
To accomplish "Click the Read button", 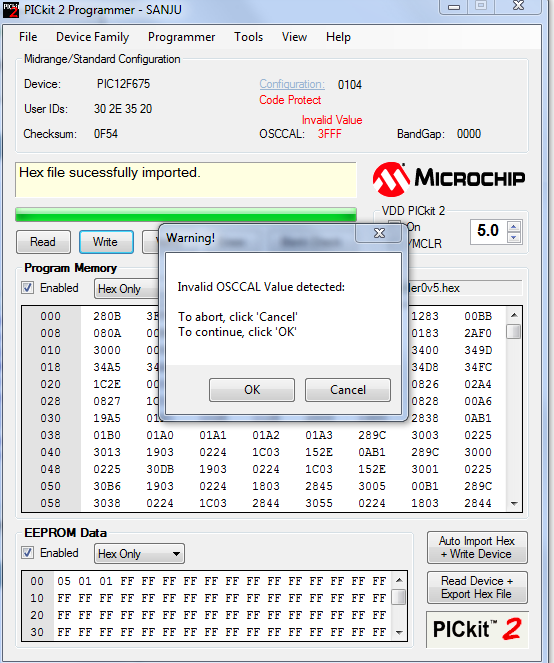I will pyautogui.click(x=43, y=242).
